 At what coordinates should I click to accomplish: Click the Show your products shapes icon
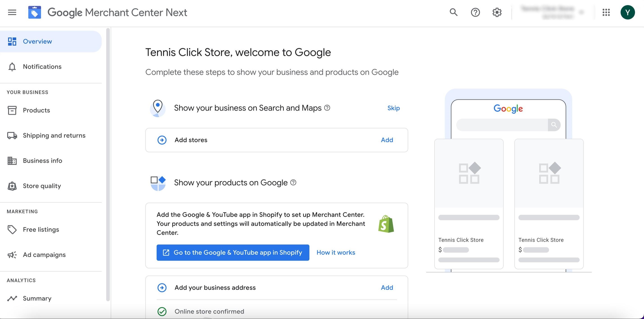tap(158, 183)
